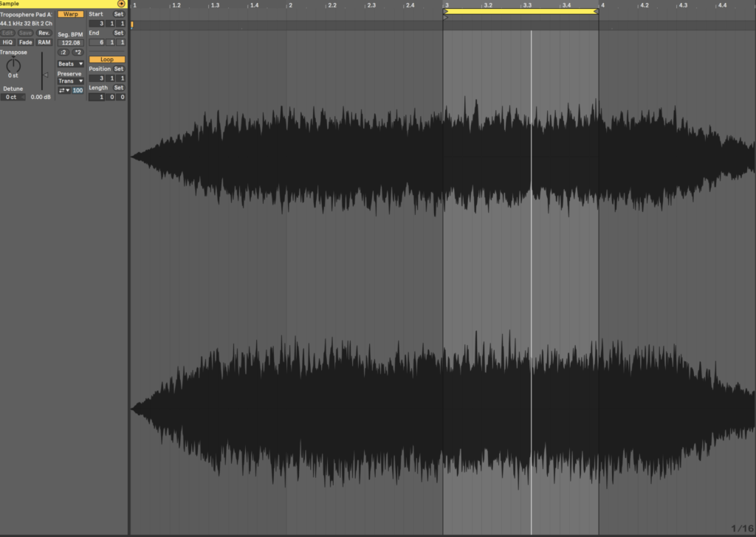Enable HiQ mode
The height and width of the screenshot is (537, 756).
coord(7,42)
